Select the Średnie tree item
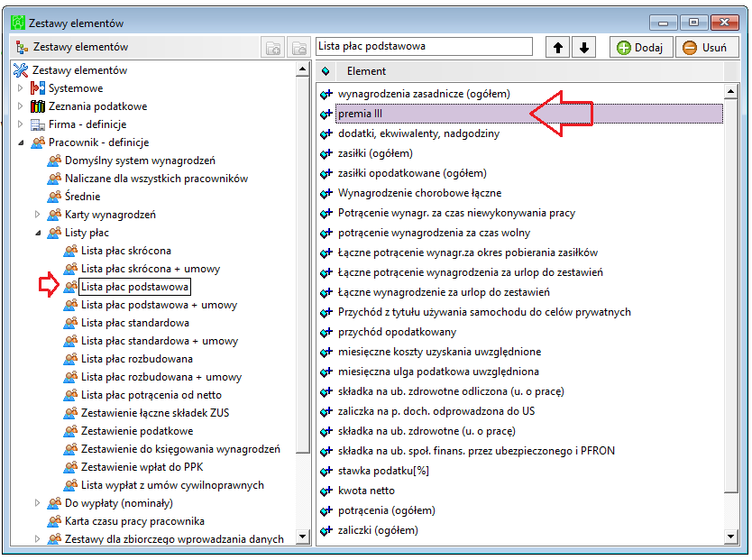The height and width of the screenshot is (560, 752). coord(82,197)
